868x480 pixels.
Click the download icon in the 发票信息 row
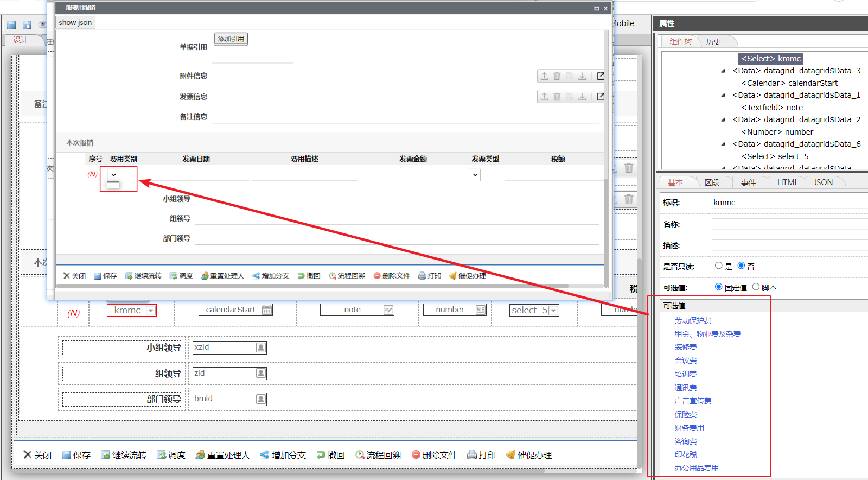582,97
